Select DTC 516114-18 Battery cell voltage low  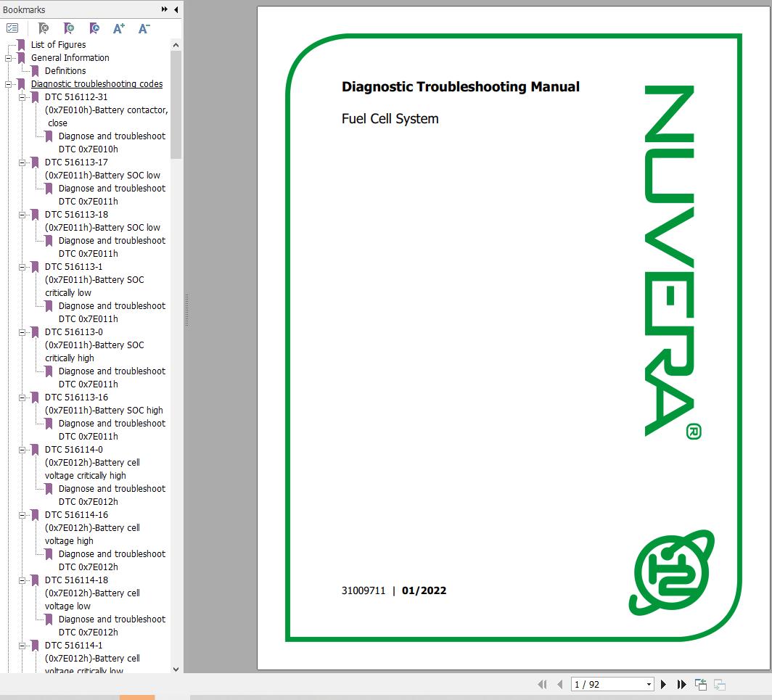coord(92,593)
